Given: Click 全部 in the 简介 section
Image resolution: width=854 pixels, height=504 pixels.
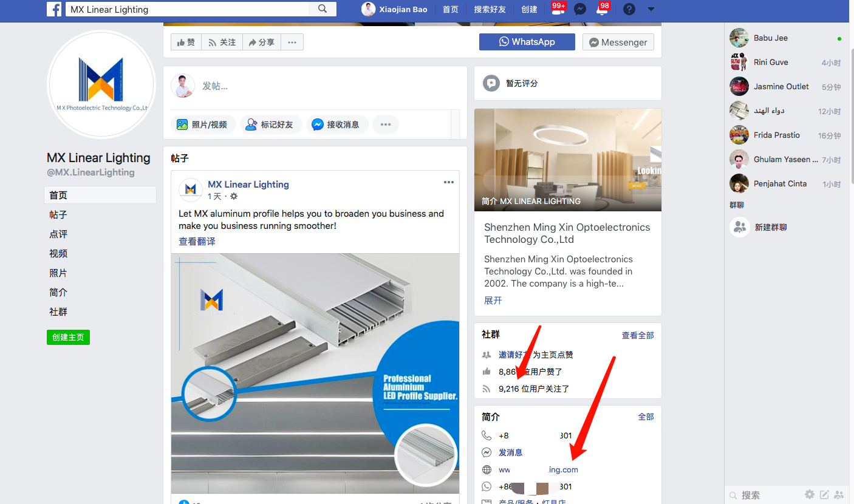Looking at the screenshot, I should pyautogui.click(x=646, y=417).
